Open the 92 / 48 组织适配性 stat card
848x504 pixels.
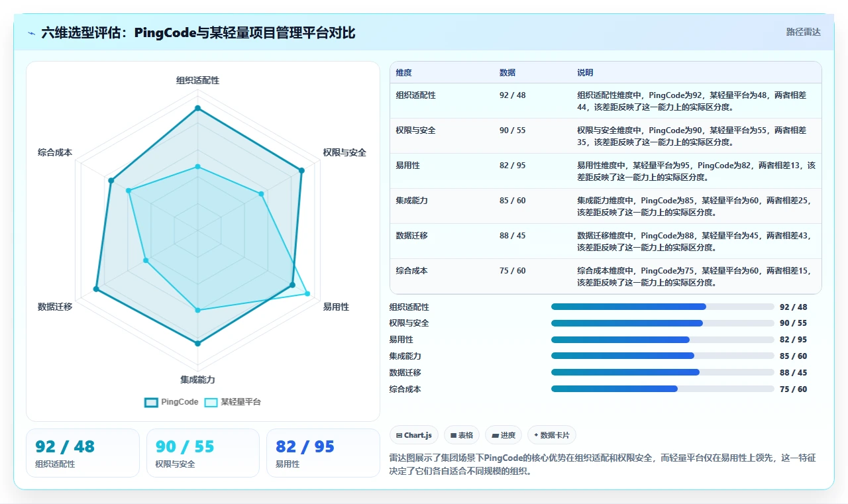pos(83,453)
